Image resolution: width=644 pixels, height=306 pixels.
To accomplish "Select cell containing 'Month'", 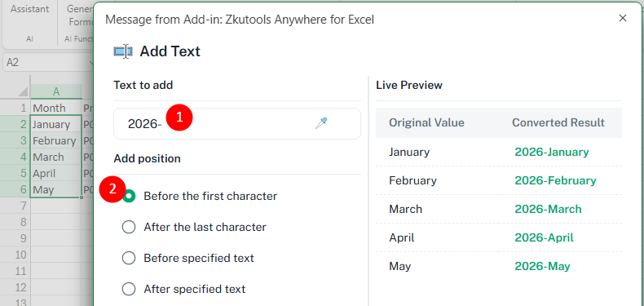I will coord(56,108).
